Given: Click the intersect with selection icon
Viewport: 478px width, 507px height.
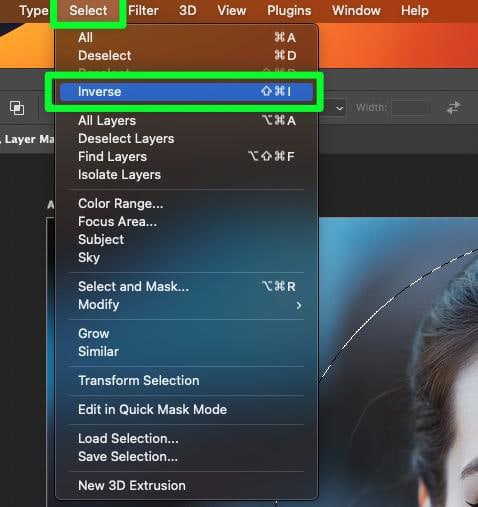Looking at the screenshot, I should (x=17, y=108).
